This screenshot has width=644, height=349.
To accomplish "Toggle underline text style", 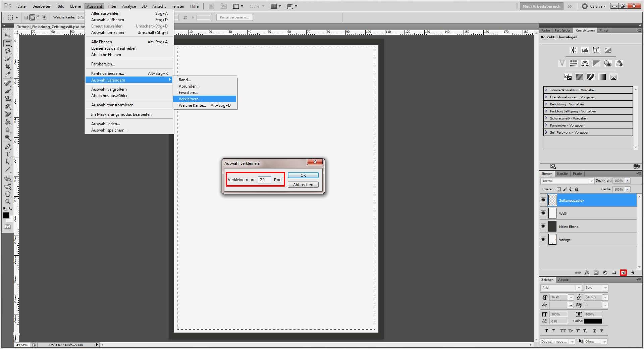I will coord(595,331).
